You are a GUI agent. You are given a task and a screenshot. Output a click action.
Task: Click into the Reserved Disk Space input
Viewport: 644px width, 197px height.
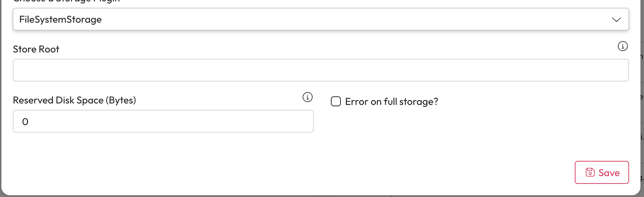(163, 121)
